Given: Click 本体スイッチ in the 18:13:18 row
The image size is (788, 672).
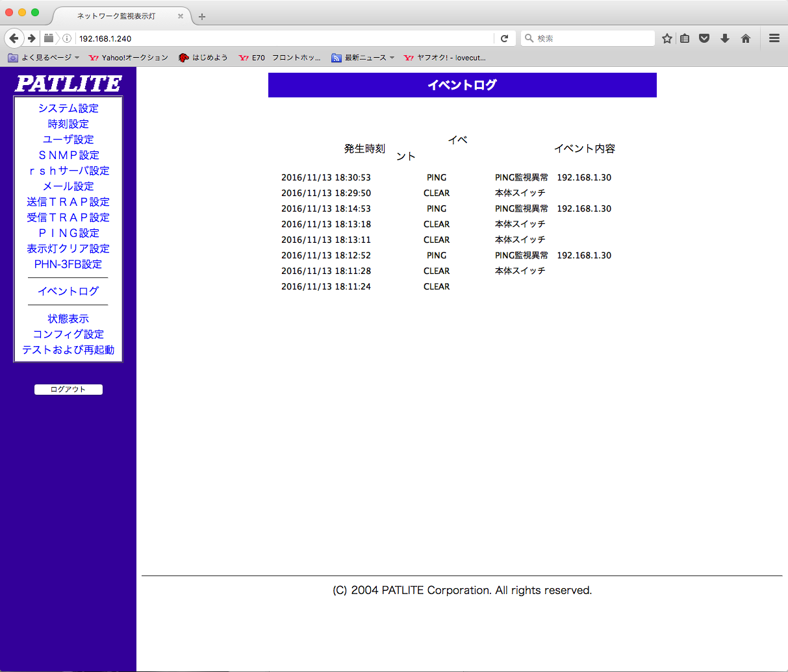Looking at the screenshot, I should 520,224.
